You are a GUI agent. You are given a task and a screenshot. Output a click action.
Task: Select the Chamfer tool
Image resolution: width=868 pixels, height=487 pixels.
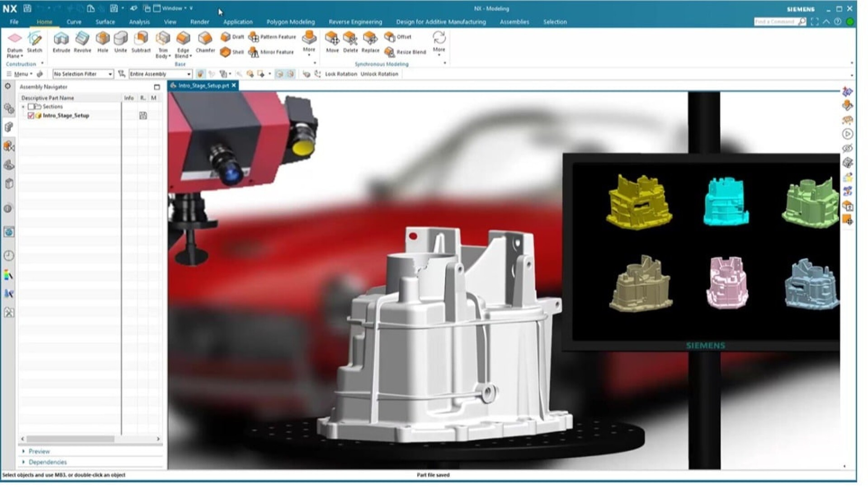click(x=205, y=42)
